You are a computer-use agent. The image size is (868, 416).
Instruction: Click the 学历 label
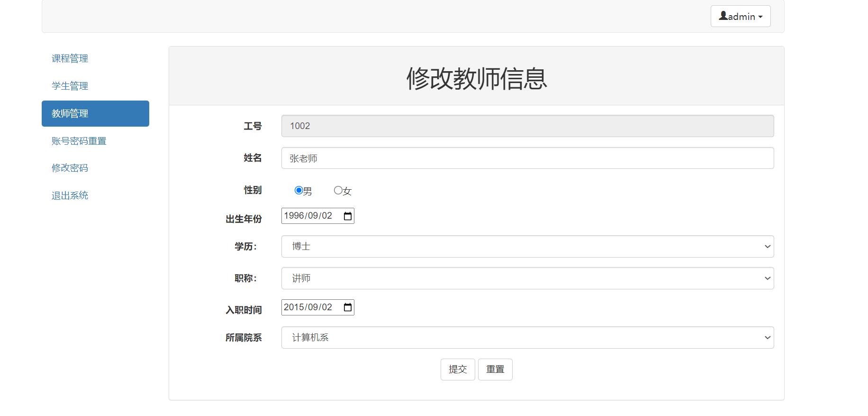point(246,247)
